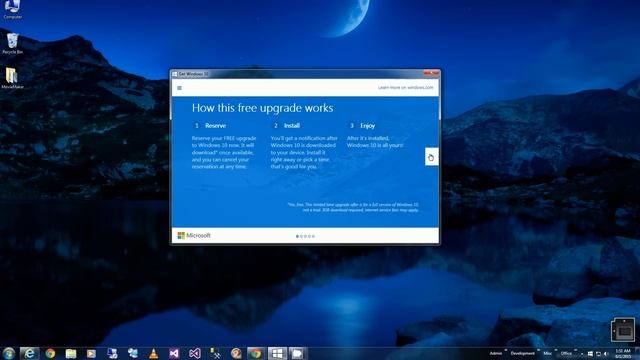Open the outlined Visual Studio icon

tap(195, 353)
